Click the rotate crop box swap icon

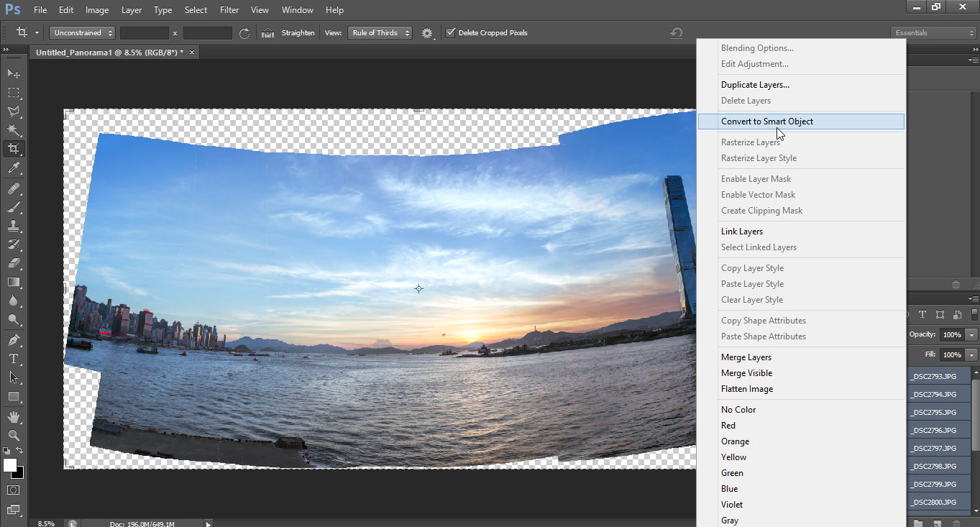point(244,33)
